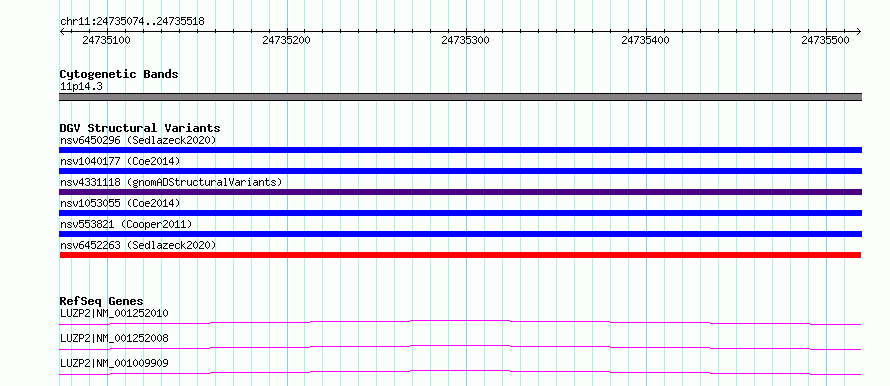This screenshot has width=890, height=386.
Task: Select the RefSeq Genes track title
Action: [x=102, y=301]
